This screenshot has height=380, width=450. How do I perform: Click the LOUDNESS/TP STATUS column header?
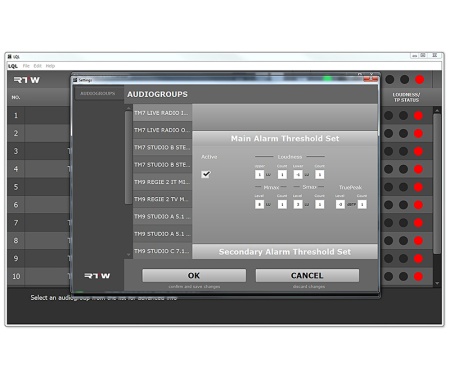coord(406,97)
